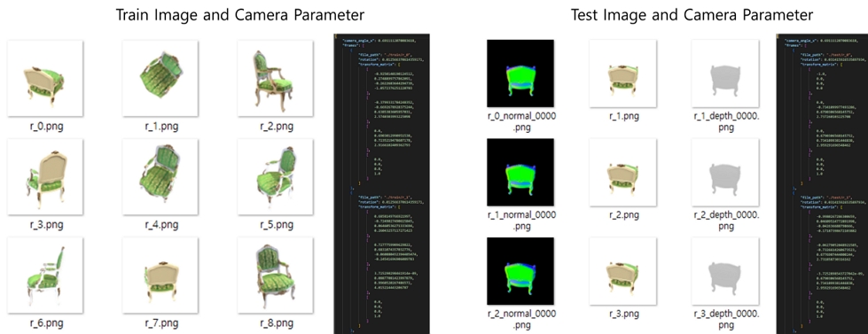
Task: Select the r_5.png thumbnail
Action: point(276,176)
